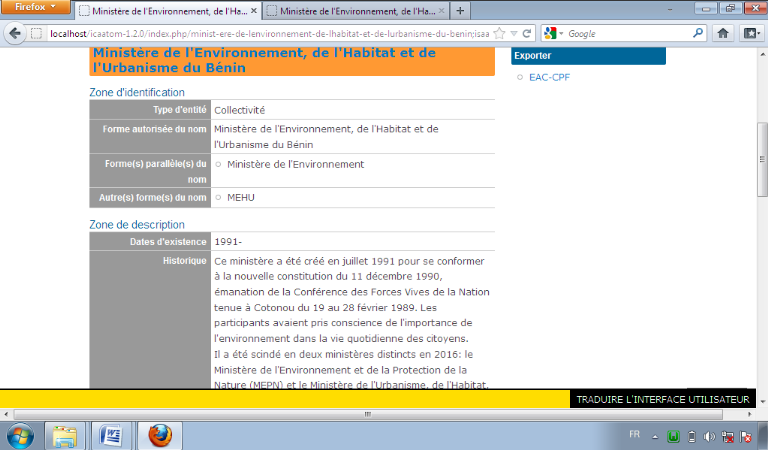768x450 pixels.
Task: Click the vertical scrollbar thumb
Action: click(762, 159)
